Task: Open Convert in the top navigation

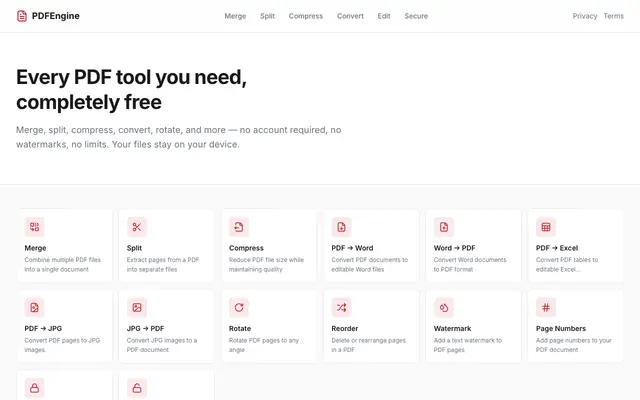Action: pyautogui.click(x=350, y=16)
